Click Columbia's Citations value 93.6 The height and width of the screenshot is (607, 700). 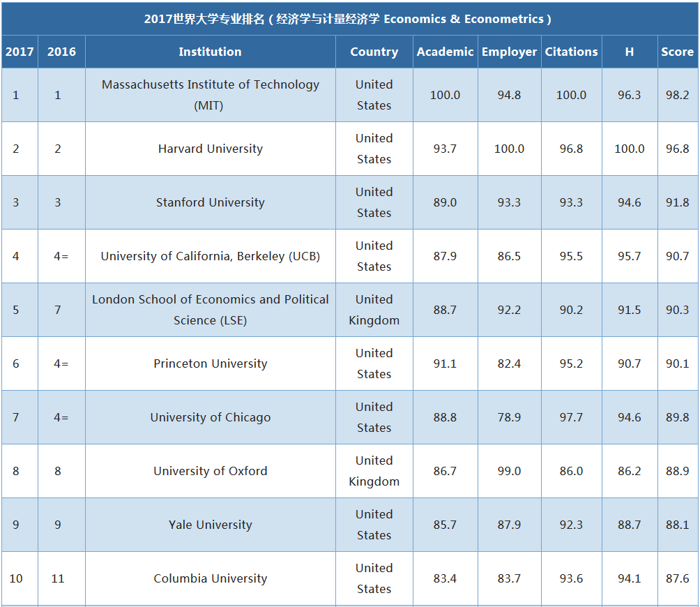tap(572, 578)
